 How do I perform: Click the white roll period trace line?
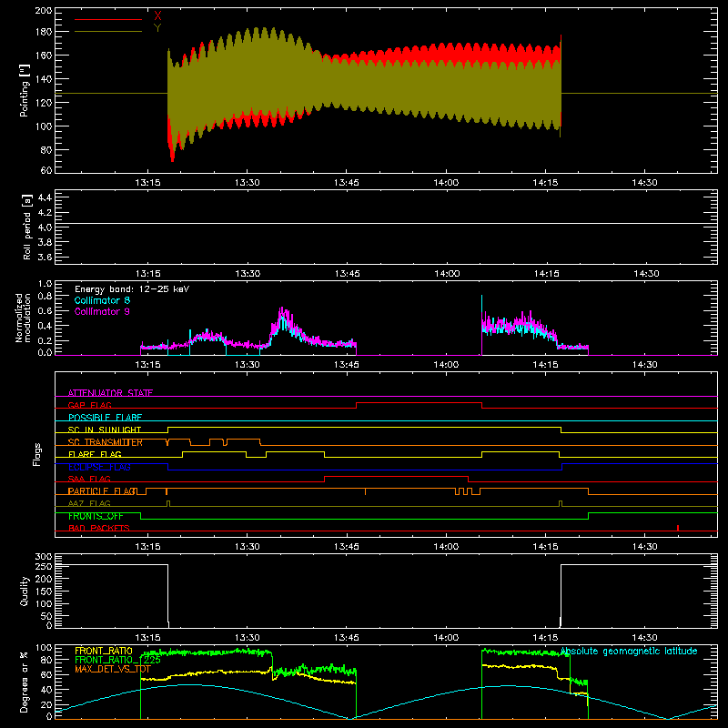tap(386, 224)
